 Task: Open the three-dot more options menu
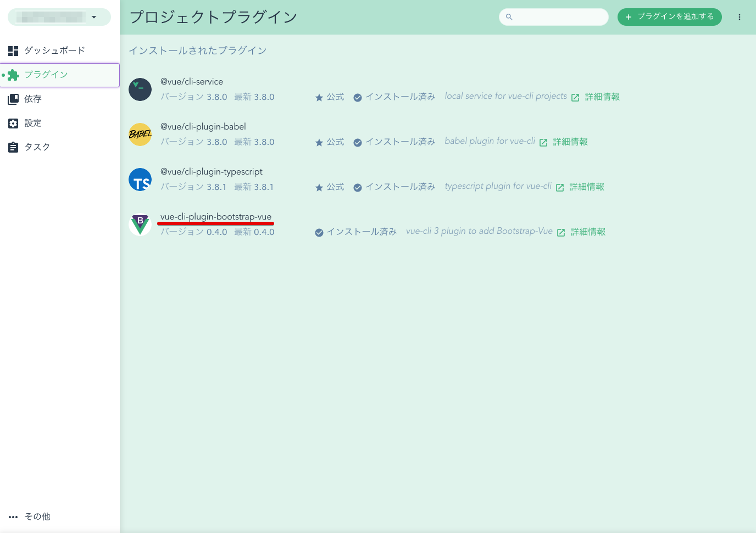740,17
